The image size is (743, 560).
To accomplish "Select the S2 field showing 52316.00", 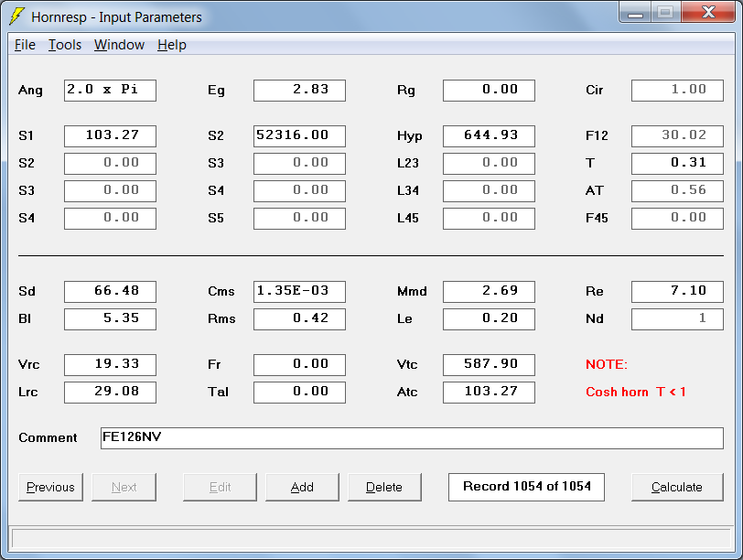I will coord(299,136).
